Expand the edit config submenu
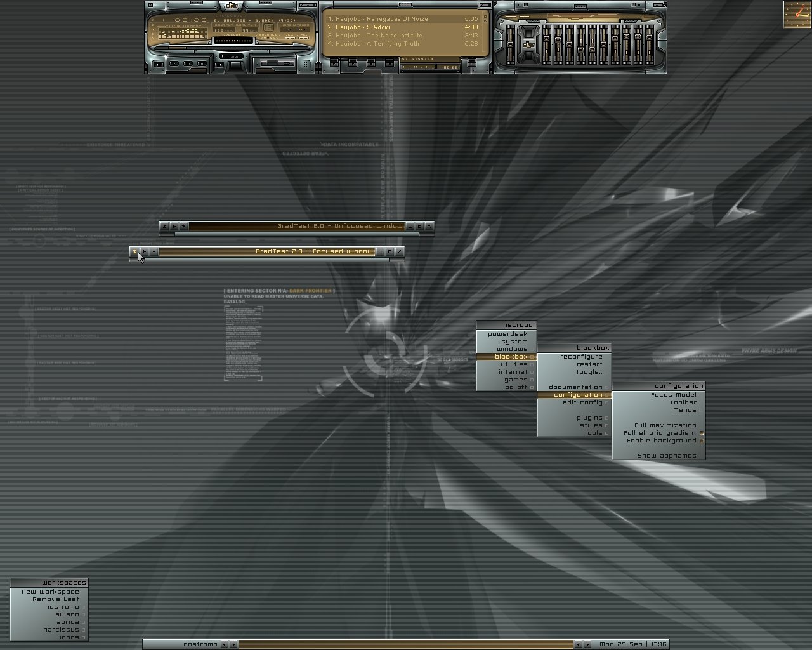This screenshot has height=650, width=812. 574,402
